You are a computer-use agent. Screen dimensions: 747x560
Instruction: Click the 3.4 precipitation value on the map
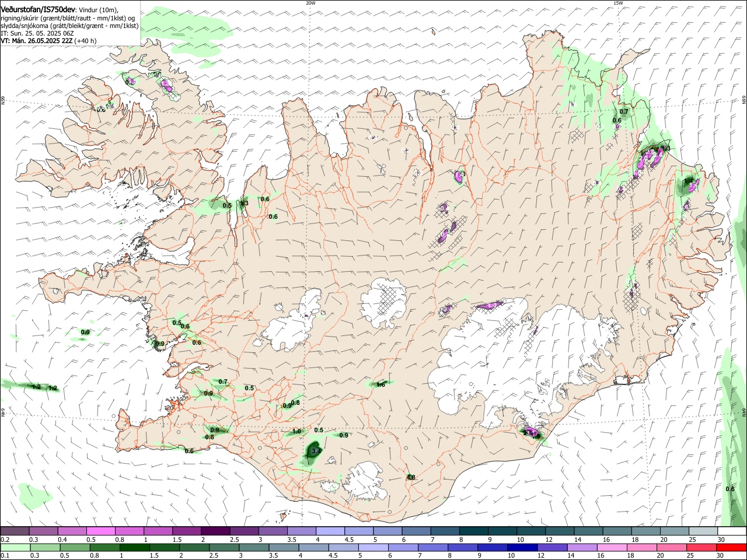316,451
